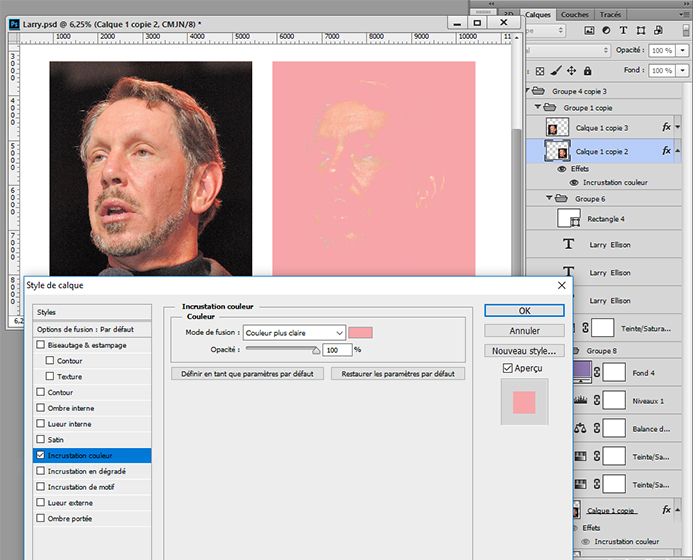693x560 pixels.
Task: Filter layers by smart object icon
Action: click(x=658, y=30)
